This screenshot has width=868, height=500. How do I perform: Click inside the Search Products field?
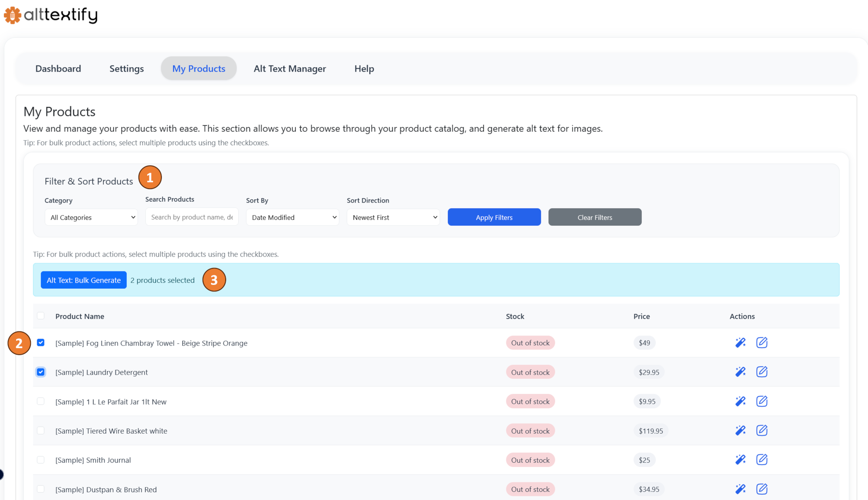[x=191, y=216]
